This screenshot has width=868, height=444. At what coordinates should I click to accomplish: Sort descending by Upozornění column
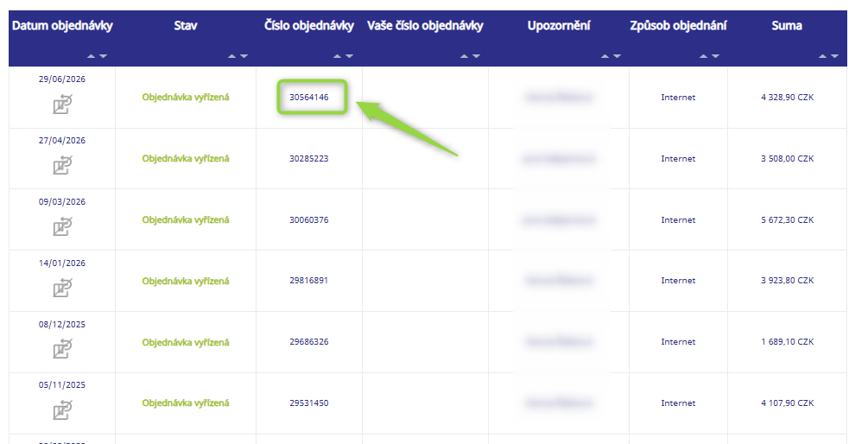click(x=617, y=56)
